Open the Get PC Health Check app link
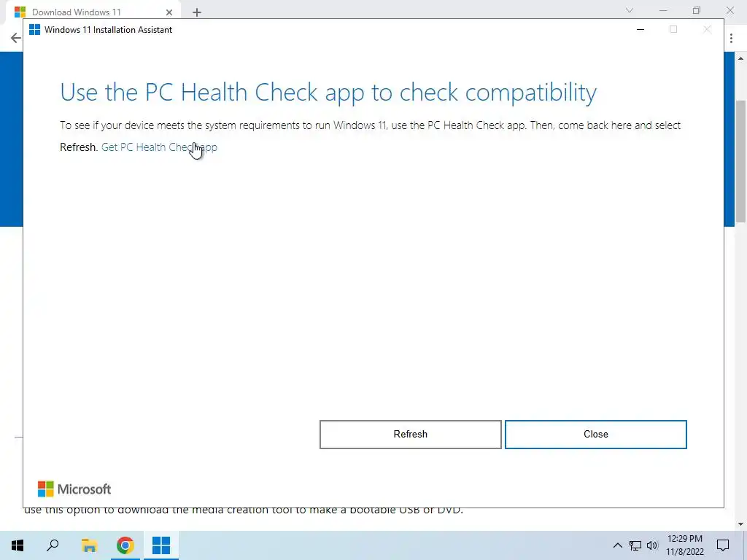 pos(159,147)
